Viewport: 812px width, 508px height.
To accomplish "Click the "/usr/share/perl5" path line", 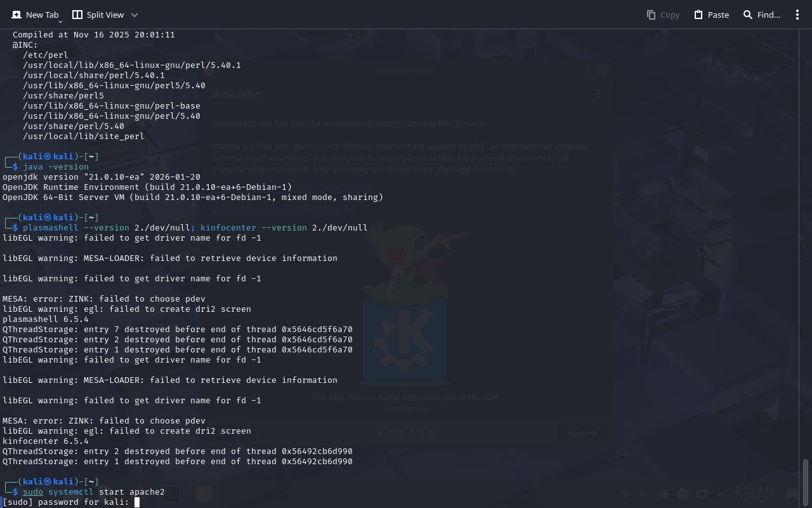I will coord(63,96).
